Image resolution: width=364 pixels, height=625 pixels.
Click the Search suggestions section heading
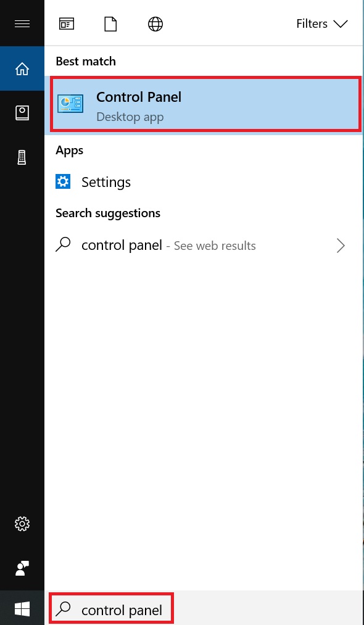click(107, 213)
